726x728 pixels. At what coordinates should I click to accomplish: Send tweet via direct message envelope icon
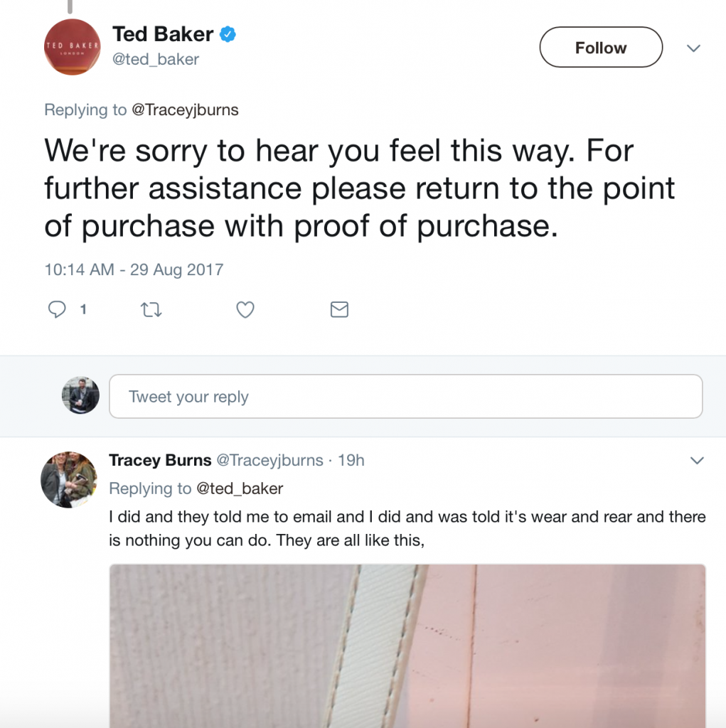click(340, 310)
